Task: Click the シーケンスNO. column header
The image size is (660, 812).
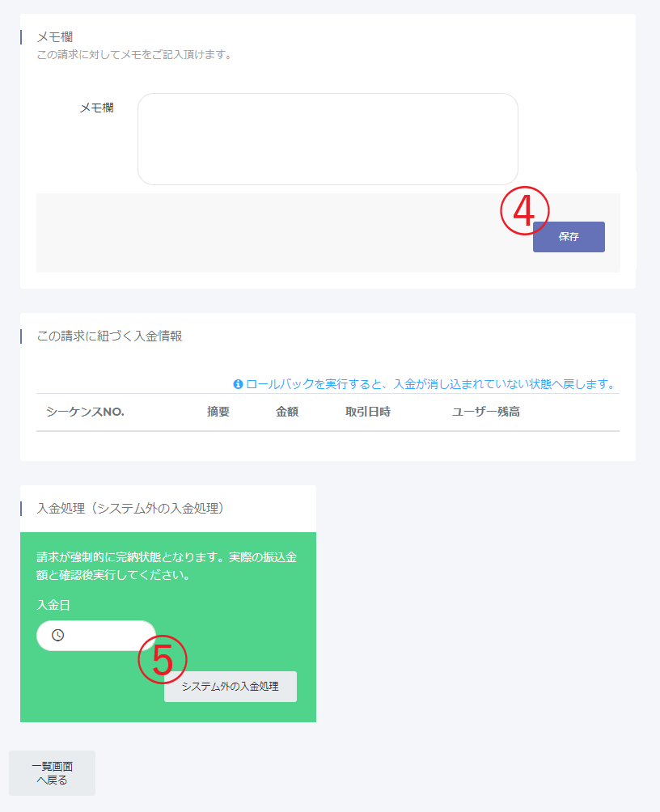Action: [x=85, y=412]
